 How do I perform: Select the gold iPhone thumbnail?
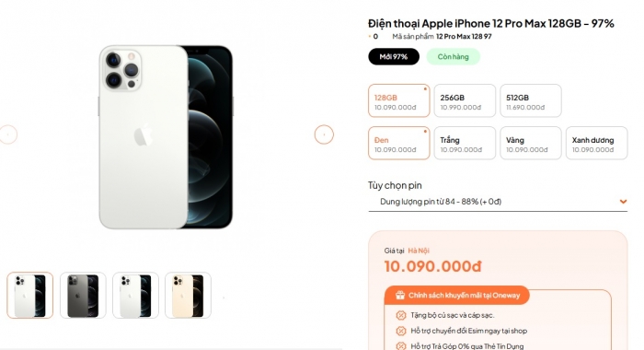188,296
